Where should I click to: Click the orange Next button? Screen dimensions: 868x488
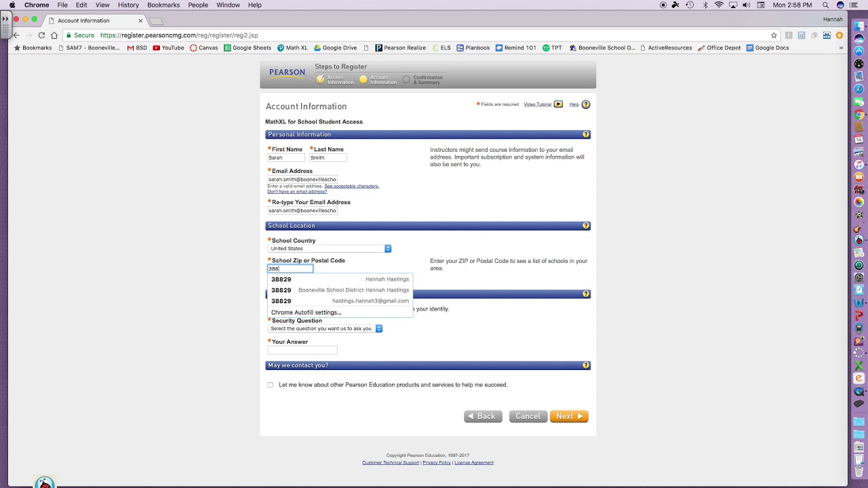coord(569,416)
